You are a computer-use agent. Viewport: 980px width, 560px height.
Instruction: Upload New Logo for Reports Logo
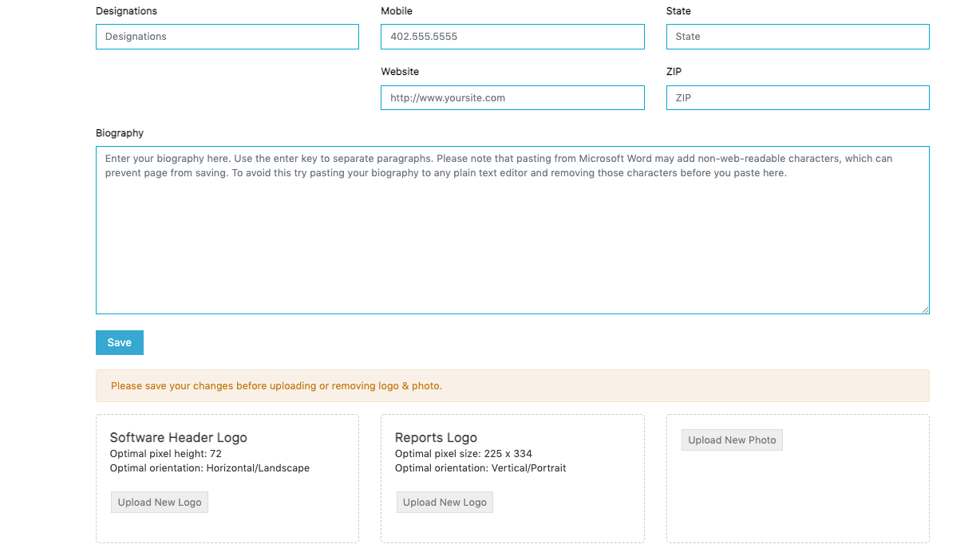click(445, 502)
